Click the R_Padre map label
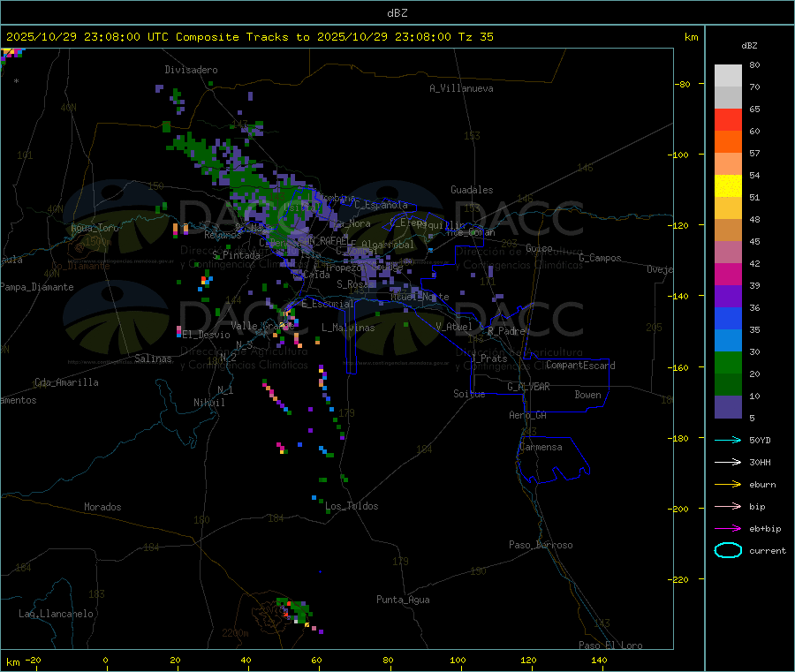Viewport: 795px width, 672px height. (x=506, y=331)
